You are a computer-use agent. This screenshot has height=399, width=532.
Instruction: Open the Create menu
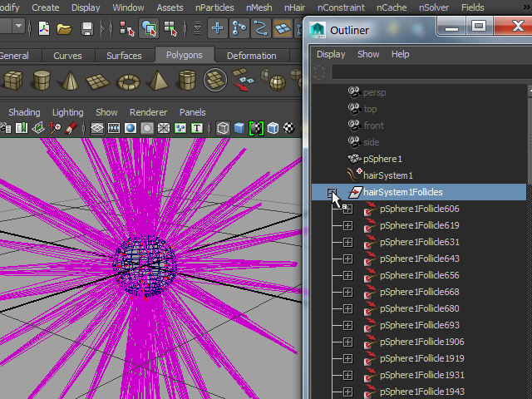point(46,7)
